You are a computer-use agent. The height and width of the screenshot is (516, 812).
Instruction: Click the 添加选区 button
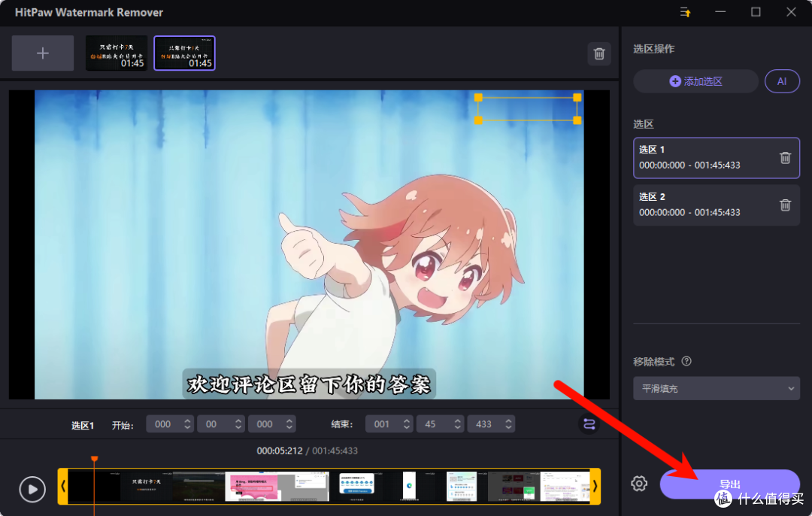pyautogui.click(x=695, y=81)
